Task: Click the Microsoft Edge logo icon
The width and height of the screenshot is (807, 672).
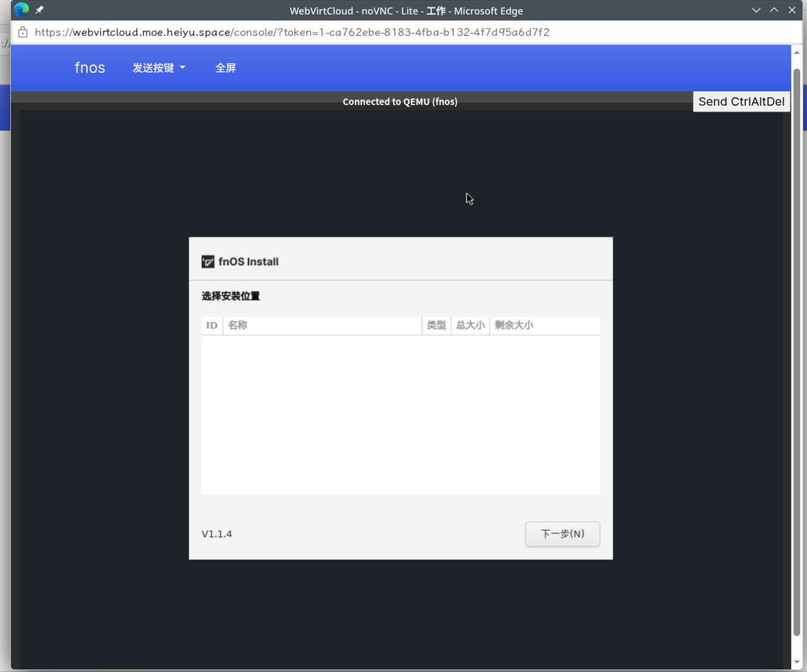Action: (21, 10)
